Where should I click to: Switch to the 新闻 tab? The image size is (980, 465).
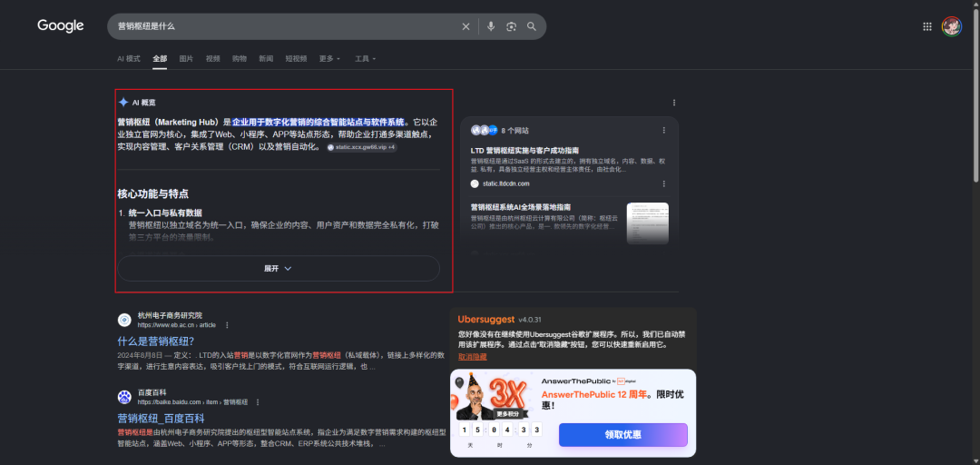point(266,58)
